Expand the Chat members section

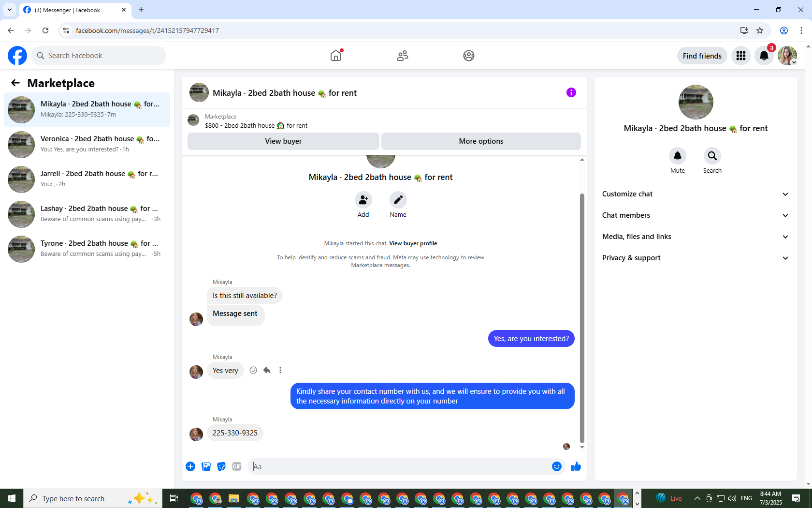click(x=696, y=215)
